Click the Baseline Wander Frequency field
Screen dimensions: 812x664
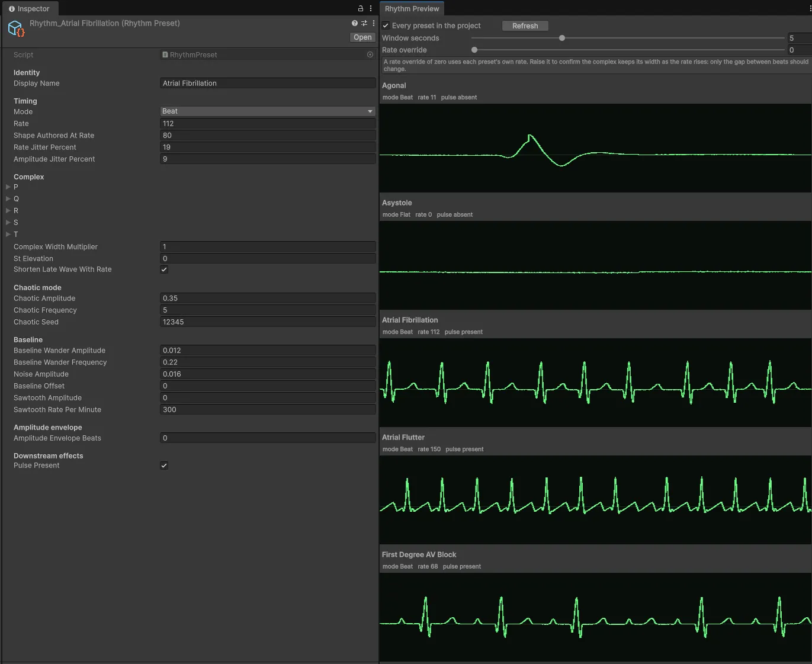(268, 363)
